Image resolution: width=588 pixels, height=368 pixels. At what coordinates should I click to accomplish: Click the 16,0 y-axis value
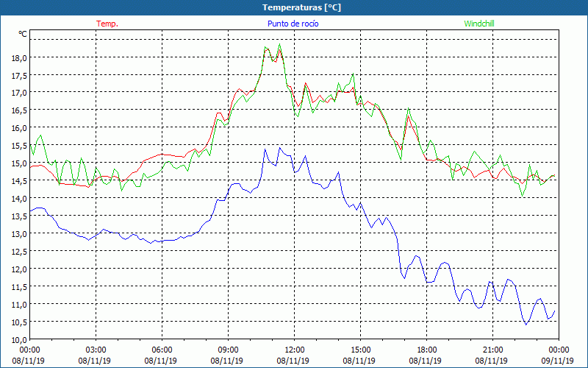pyautogui.click(x=20, y=128)
